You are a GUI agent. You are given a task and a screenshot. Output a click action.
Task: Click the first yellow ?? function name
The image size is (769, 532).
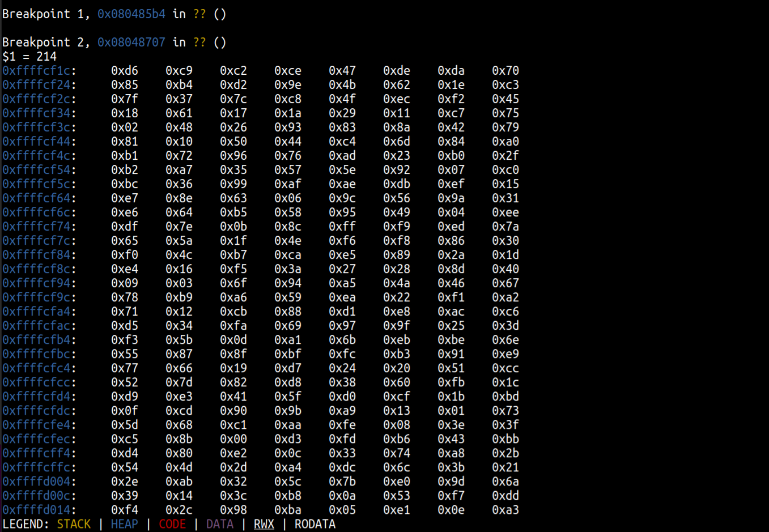pos(199,14)
